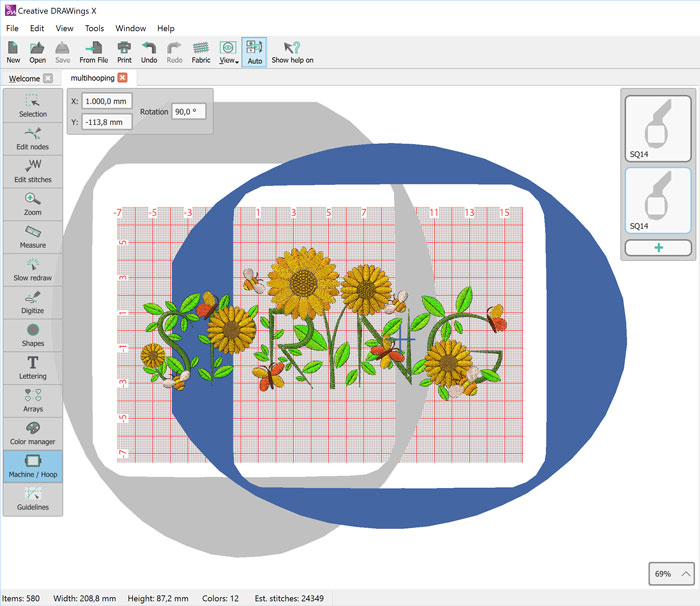This screenshot has height=606, width=700.
Task: Toggle the Auto button in toolbar
Action: click(254, 52)
